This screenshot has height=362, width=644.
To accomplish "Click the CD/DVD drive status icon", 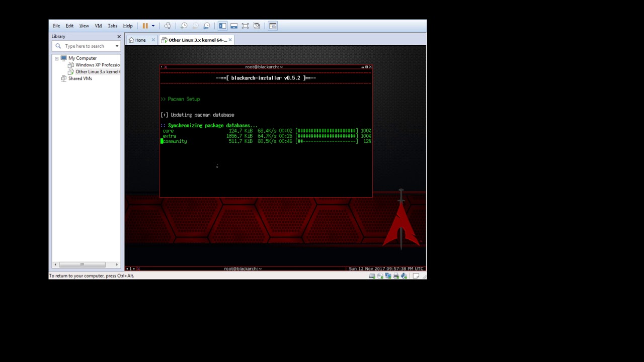I will [380, 276].
